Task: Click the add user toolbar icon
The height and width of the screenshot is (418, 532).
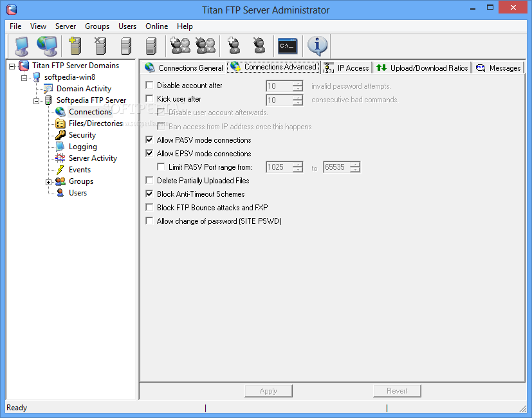Action: pyautogui.click(x=234, y=46)
